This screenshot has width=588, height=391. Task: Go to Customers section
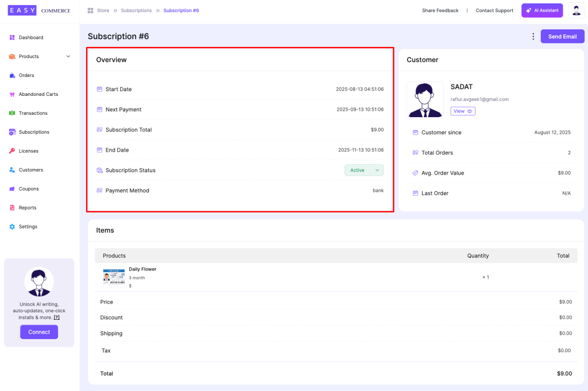point(31,170)
